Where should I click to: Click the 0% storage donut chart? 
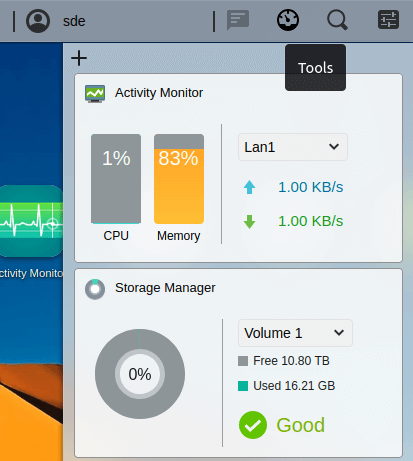140,374
